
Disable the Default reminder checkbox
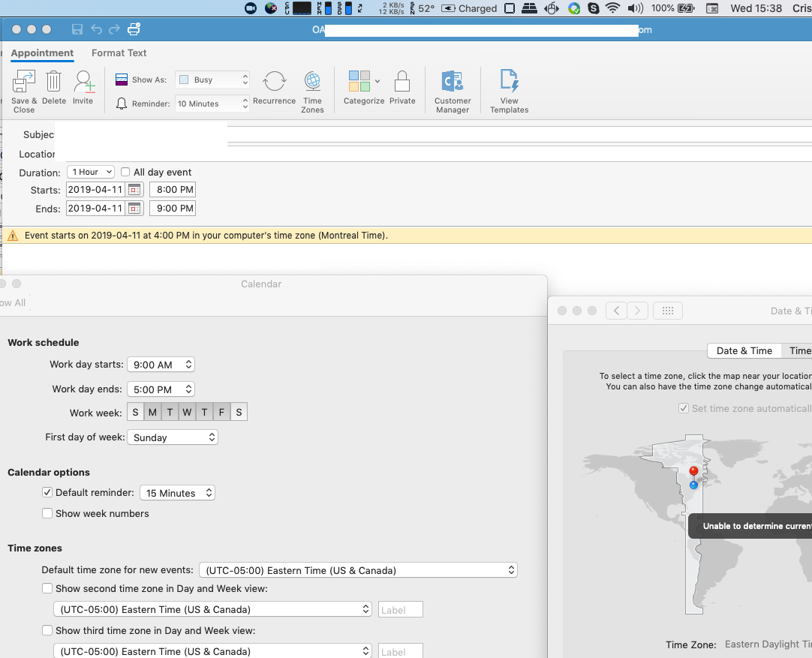click(47, 492)
